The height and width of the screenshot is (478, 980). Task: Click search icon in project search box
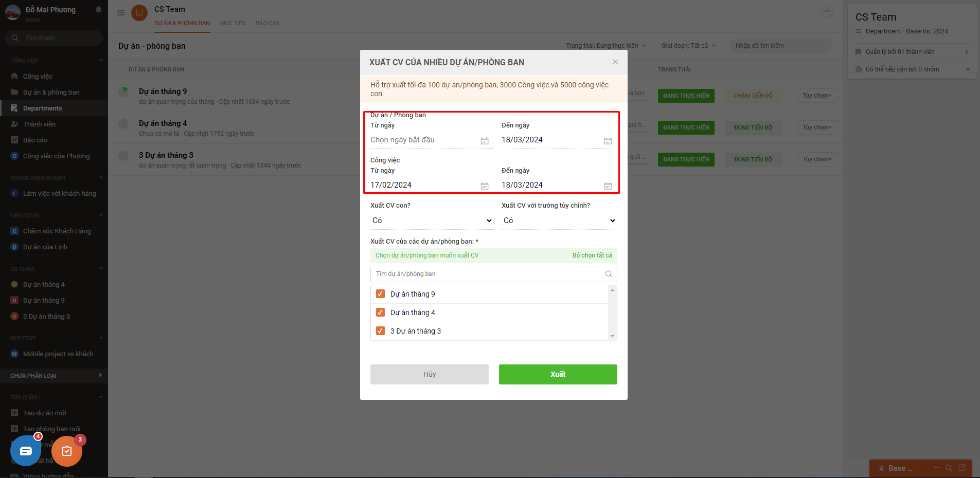click(x=609, y=274)
